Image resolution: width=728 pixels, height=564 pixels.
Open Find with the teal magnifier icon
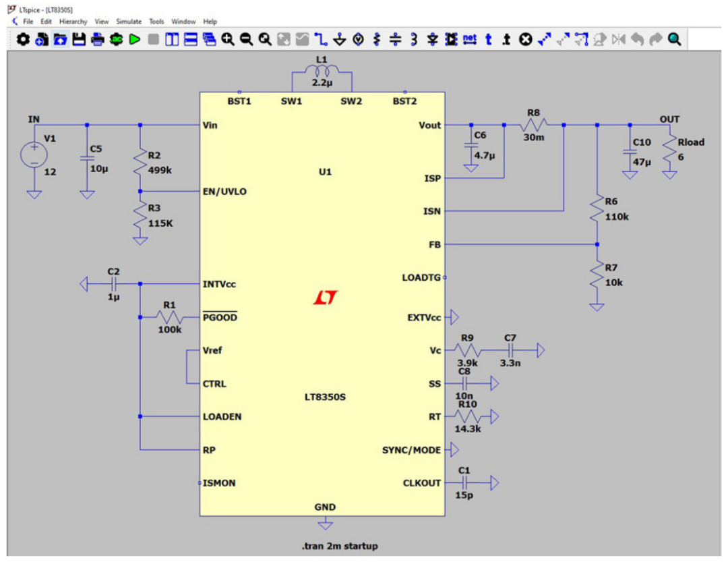click(675, 40)
